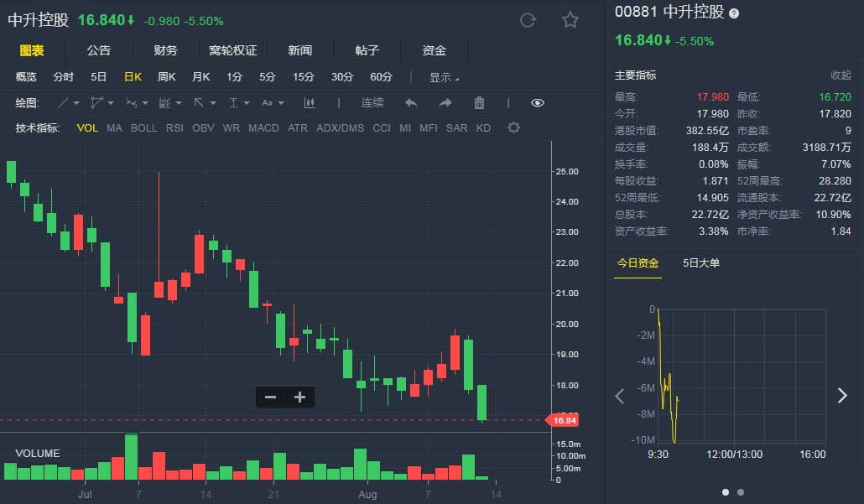Click the undo arrow in drawing toolbar
The width and height of the screenshot is (864, 504).
(411, 103)
